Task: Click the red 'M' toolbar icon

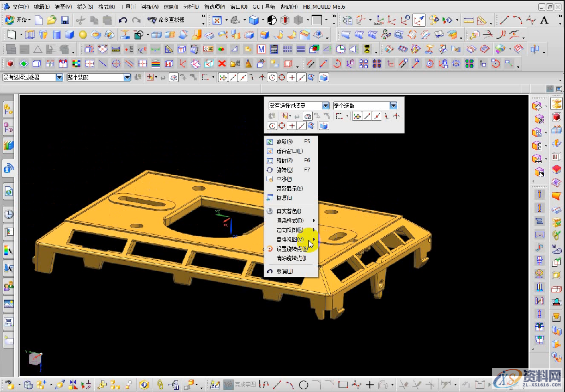Action: pos(261,49)
